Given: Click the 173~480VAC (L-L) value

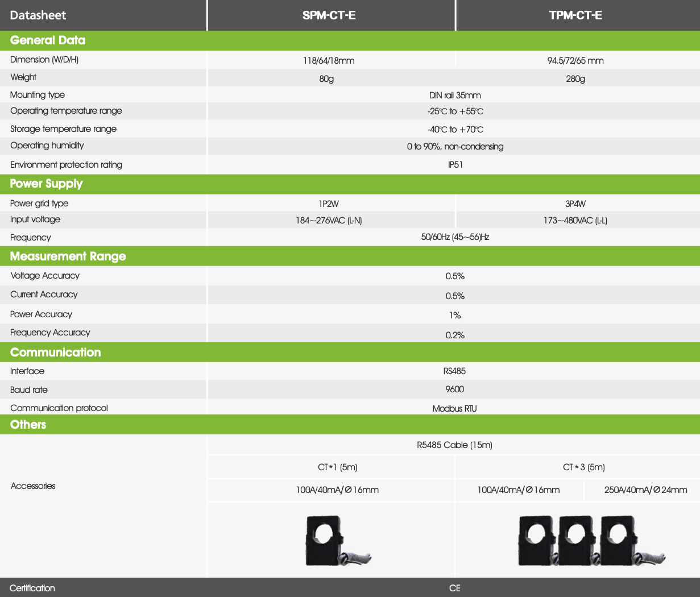Looking at the screenshot, I should click(x=575, y=221).
